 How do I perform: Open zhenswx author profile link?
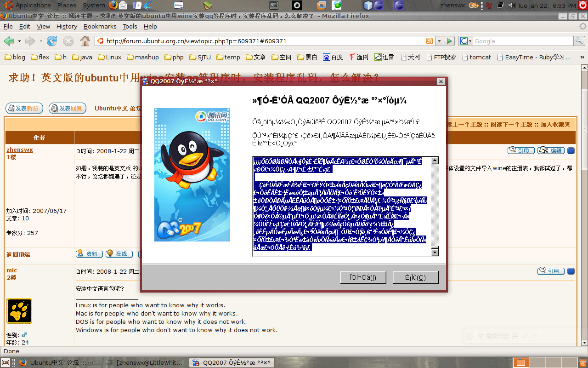point(20,150)
